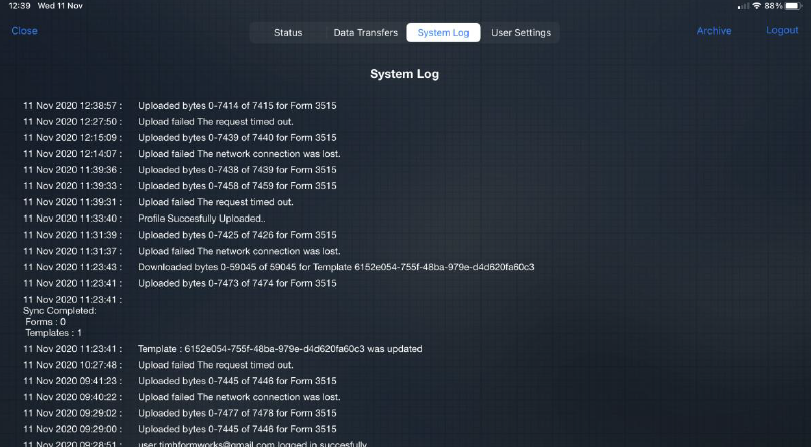The width and height of the screenshot is (811, 447).
Task: Tap the Sync Completed log entry
Action: coord(60,310)
